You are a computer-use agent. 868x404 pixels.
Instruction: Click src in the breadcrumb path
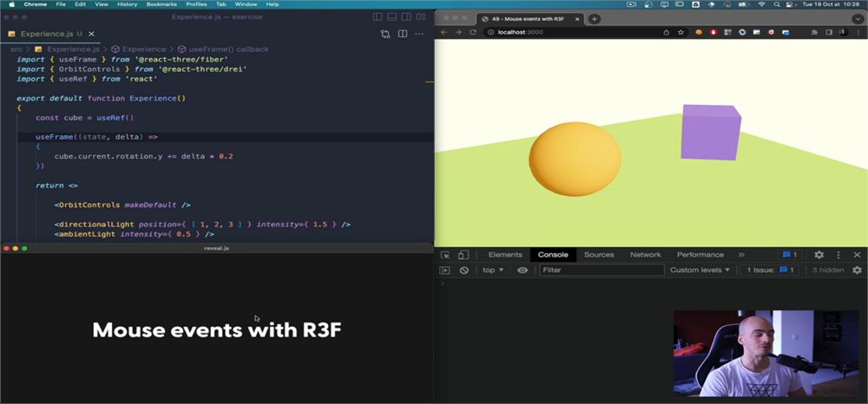[16, 49]
